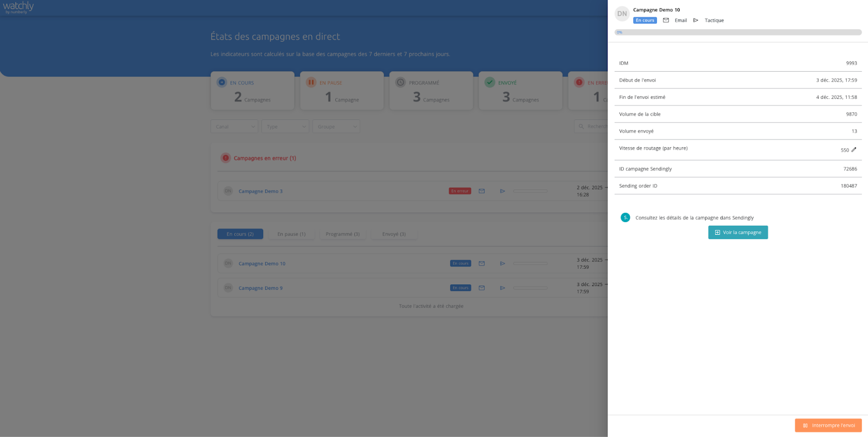
Task: Click the En cours status card
Action: tap(252, 91)
